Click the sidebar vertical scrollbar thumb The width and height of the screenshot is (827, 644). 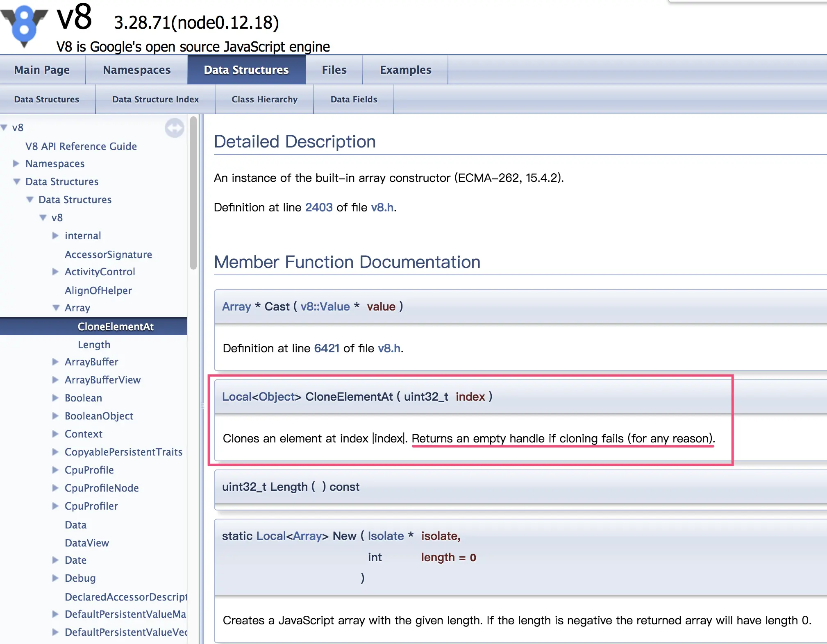point(193,193)
